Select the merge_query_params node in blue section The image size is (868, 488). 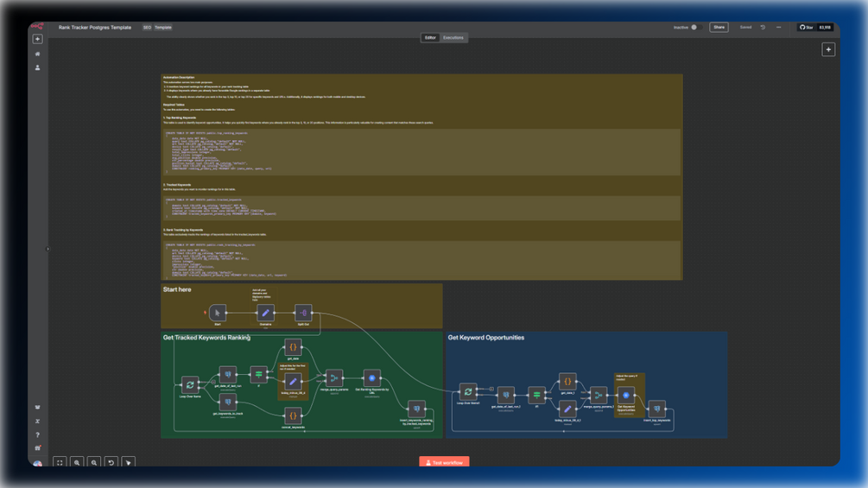(599, 395)
